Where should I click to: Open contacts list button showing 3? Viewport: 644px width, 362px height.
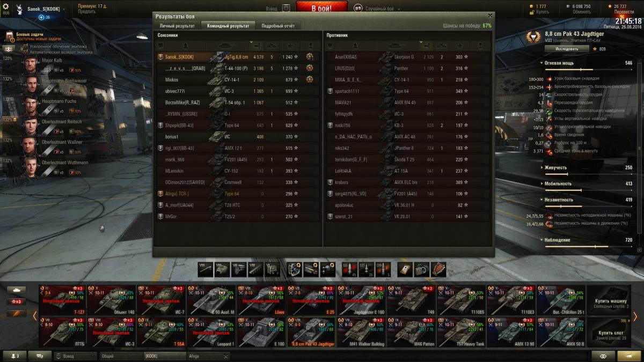coord(14,356)
